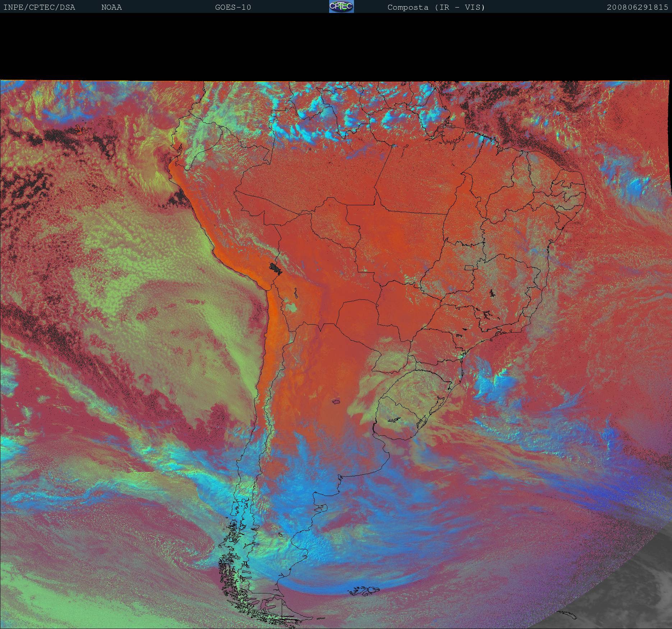Click the 200806291815 timestamp
This screenshot has height=629, width=672.
(638, 7)
